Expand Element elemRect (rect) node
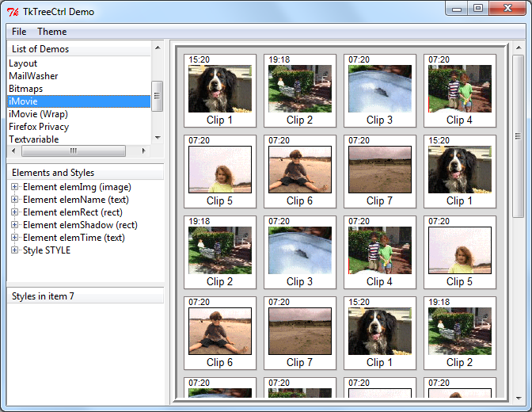The width and height of the screenshot is (532, 412). pyautogui.click(x=14, y=212)
